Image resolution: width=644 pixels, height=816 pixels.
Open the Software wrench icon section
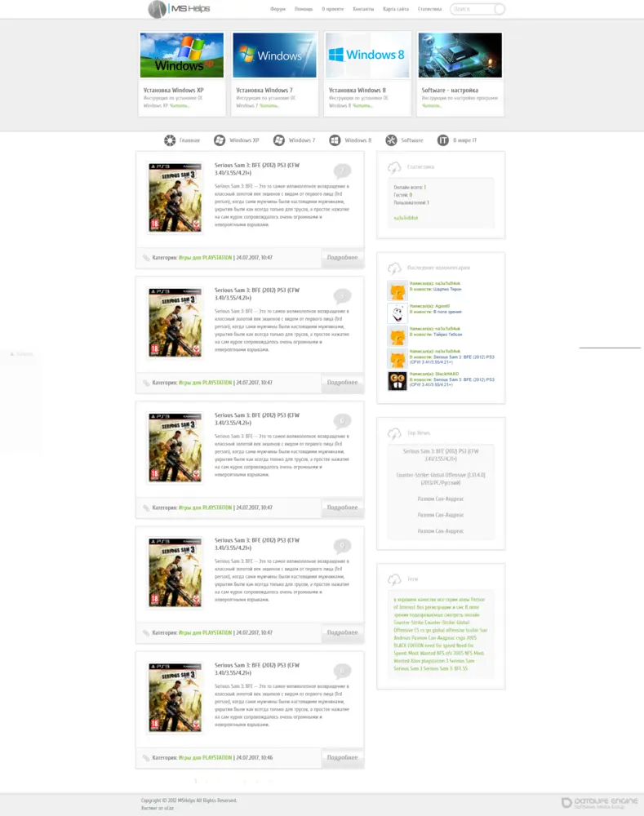[x=391, y=140]
